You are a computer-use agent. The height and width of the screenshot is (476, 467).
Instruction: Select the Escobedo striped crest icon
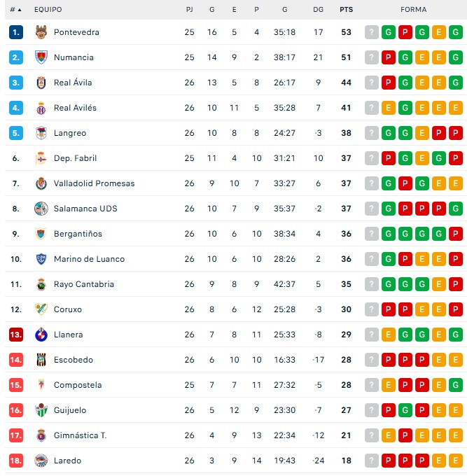tap(41, 360)
